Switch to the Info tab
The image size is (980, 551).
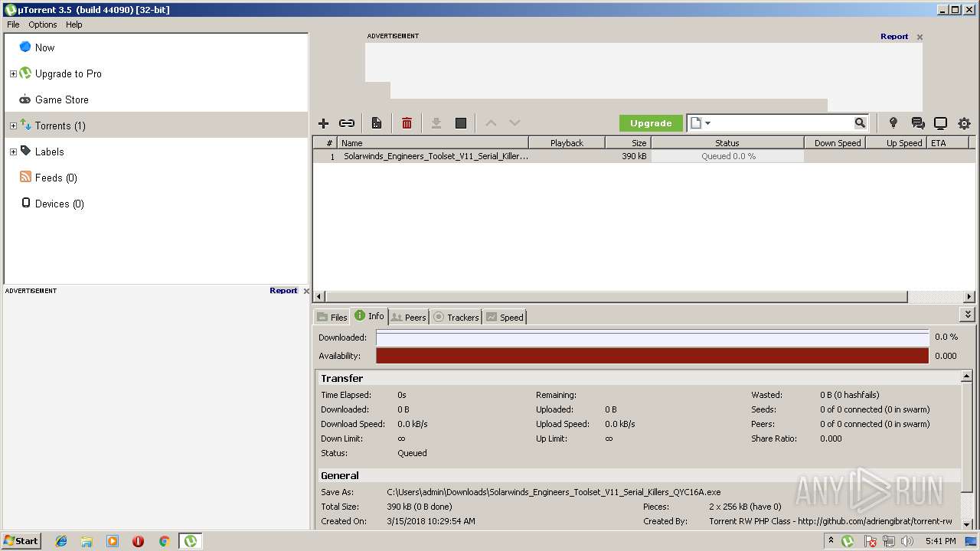coord(369,316)
